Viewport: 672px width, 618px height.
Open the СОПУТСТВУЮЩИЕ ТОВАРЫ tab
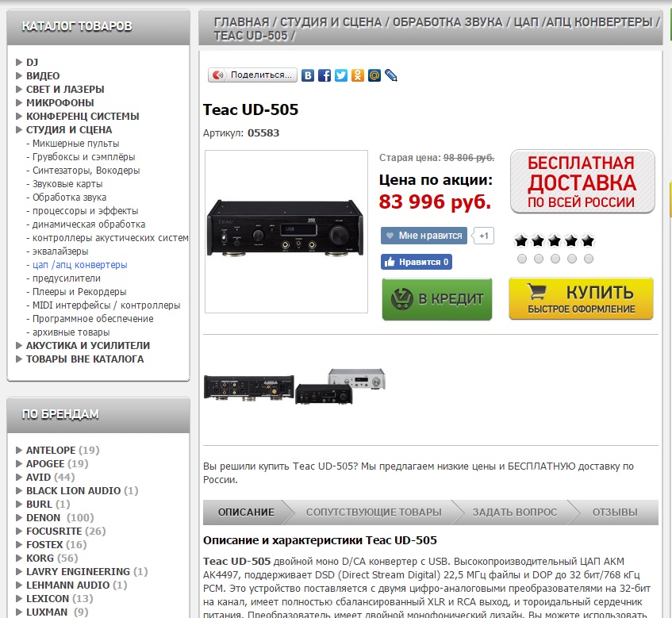point(374,512)
